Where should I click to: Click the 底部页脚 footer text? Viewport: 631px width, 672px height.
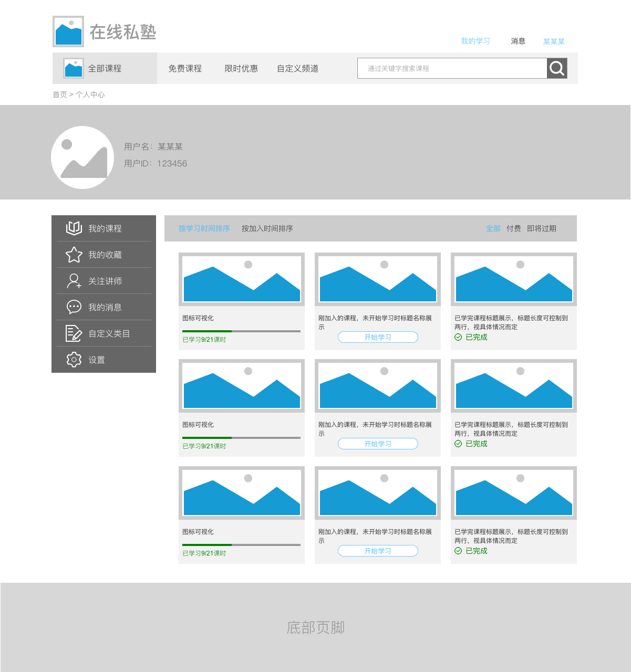(x=315, y=627)
